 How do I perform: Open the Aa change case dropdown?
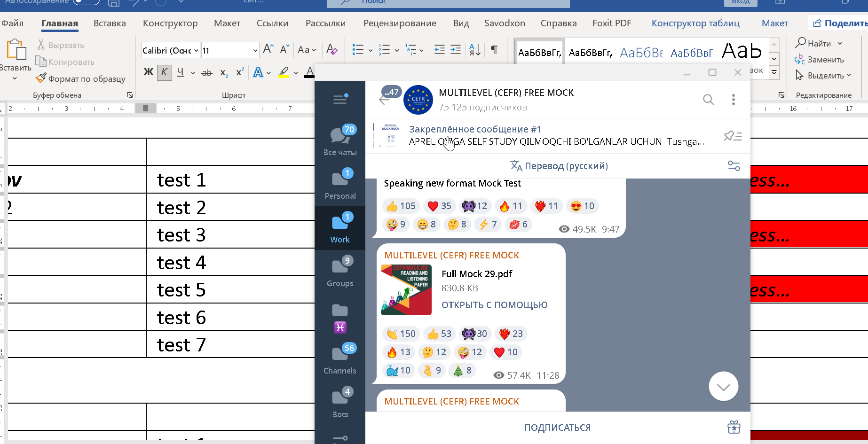point(307,49)
